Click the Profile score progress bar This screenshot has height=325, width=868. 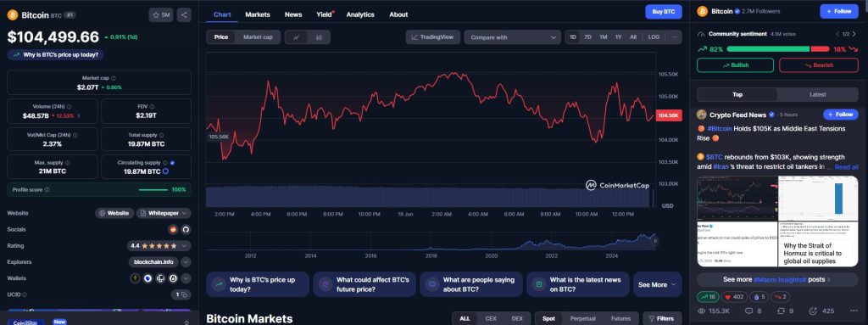153,190
